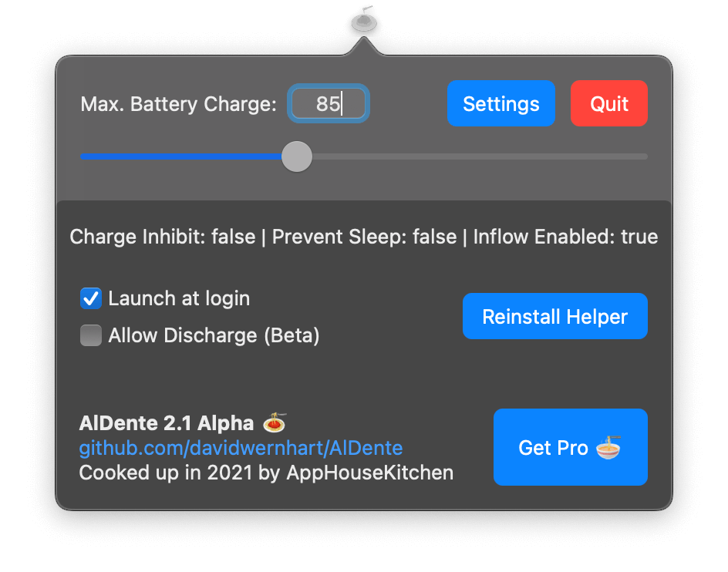Screen dimensions: 728x572
Task: Click the Allow Discharge (Beta) label text
Action: 214,335
